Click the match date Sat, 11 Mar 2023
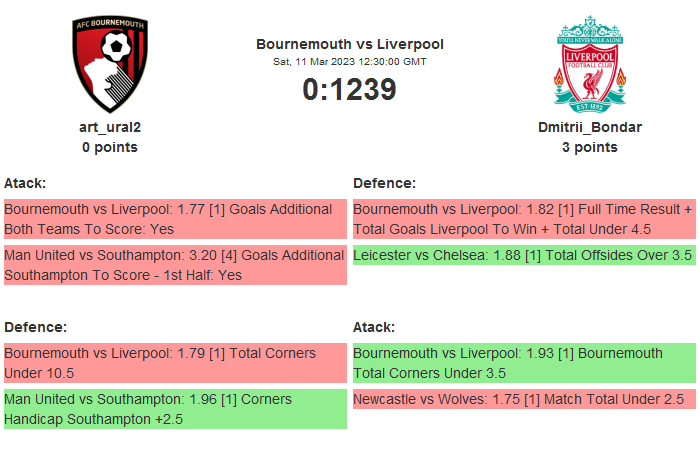700x460 pixels. (x=350, y=61)
